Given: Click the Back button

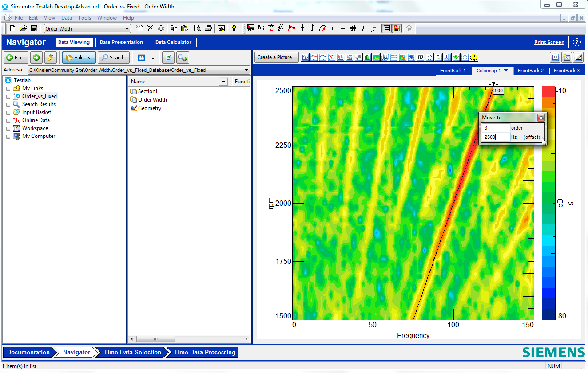Looking at the screenshot, I should pos(16,58).
